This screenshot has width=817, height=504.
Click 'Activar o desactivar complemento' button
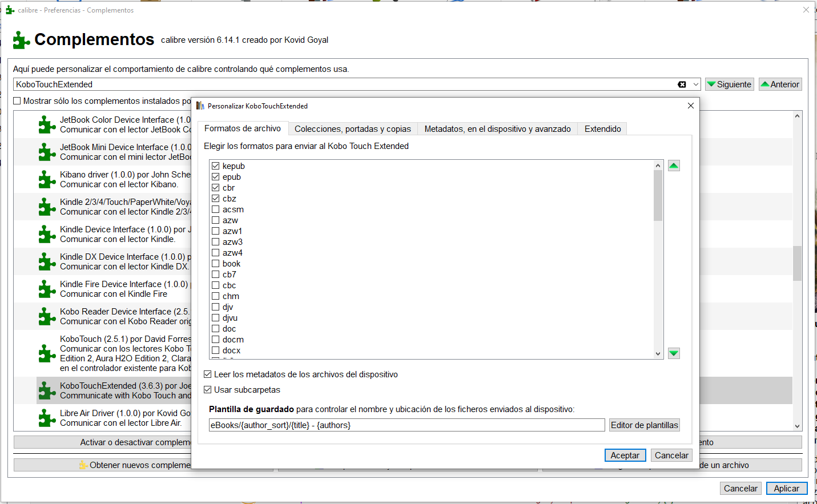coord(143,442)
